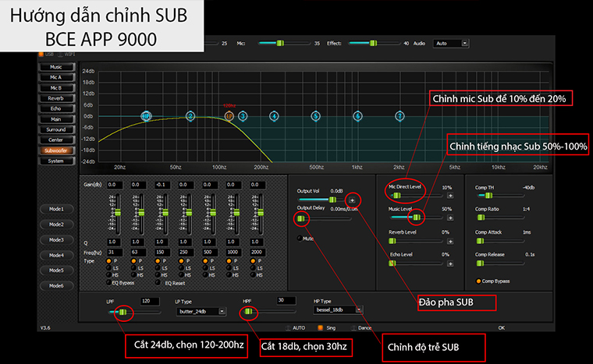The width and height of the screenshot is (593, 364).
Task: Click the plus button beside Reverb Level
Action: 450,242
